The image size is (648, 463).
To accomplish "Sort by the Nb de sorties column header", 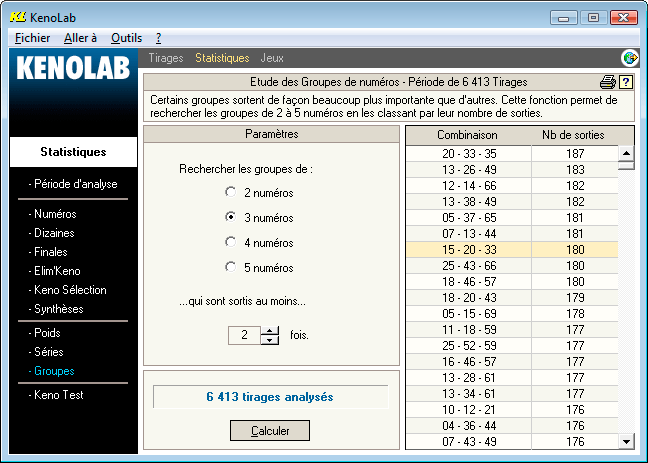I will tap(572, 135).
